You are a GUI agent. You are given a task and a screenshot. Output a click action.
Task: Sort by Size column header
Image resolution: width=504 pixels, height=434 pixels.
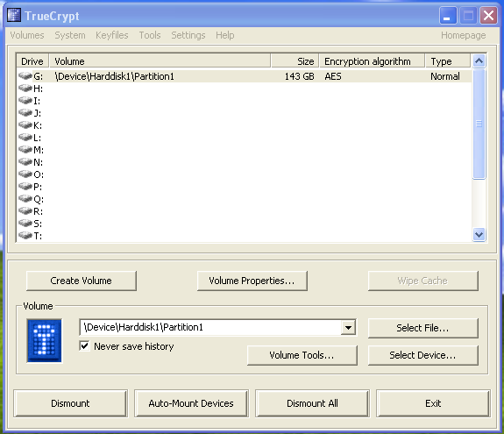point(295,61)
